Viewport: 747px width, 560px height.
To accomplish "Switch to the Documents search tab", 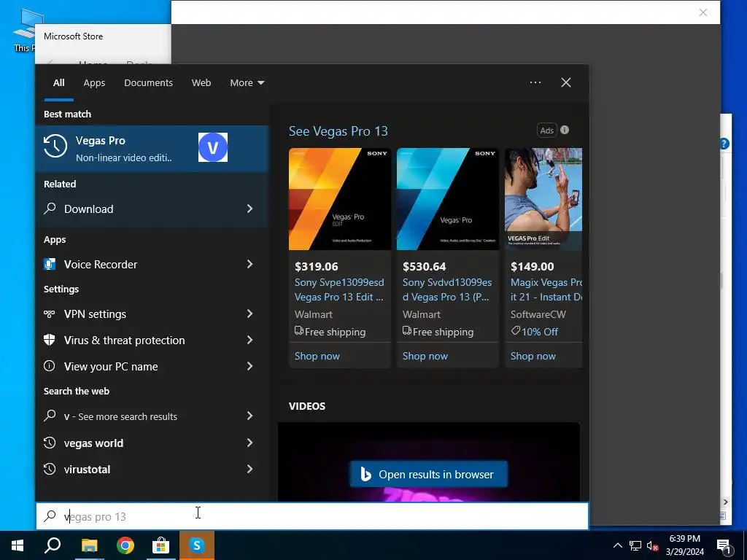I will click(148, 83).
